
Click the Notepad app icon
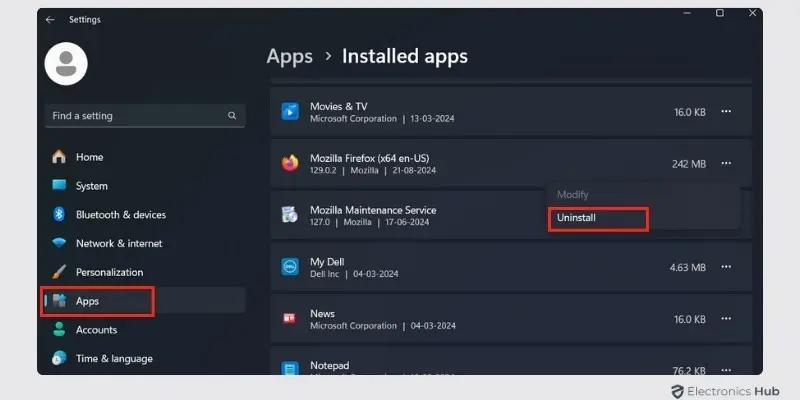(x=290, y=369)
